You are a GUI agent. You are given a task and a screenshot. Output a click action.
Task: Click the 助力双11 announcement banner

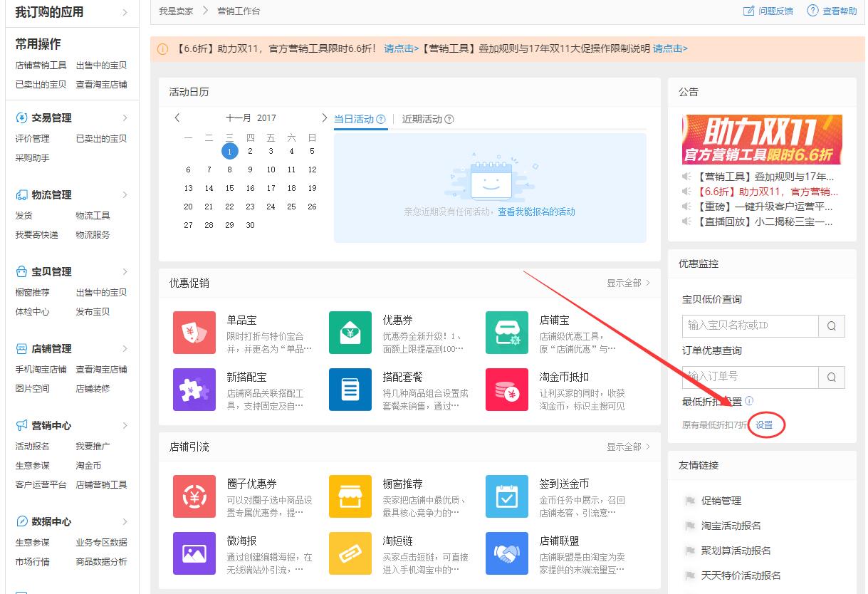click(x=762, y=140)
